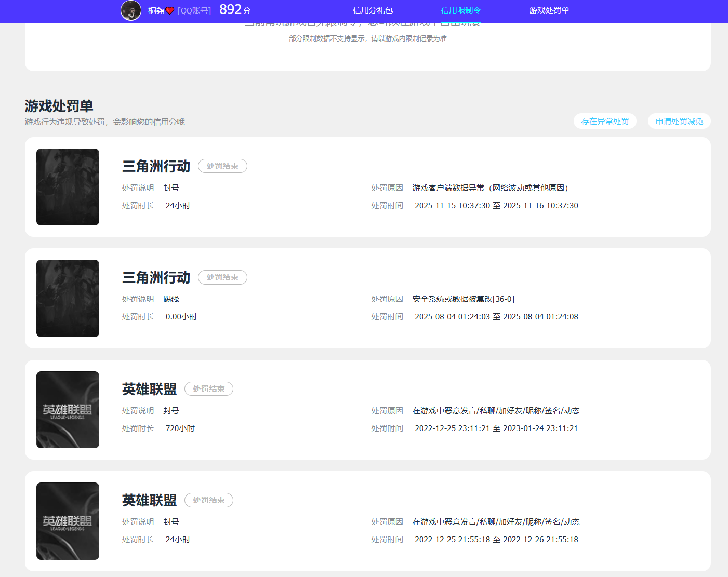Click the second 三角洲行动 game thumbnail

click(x=68, y=298)
